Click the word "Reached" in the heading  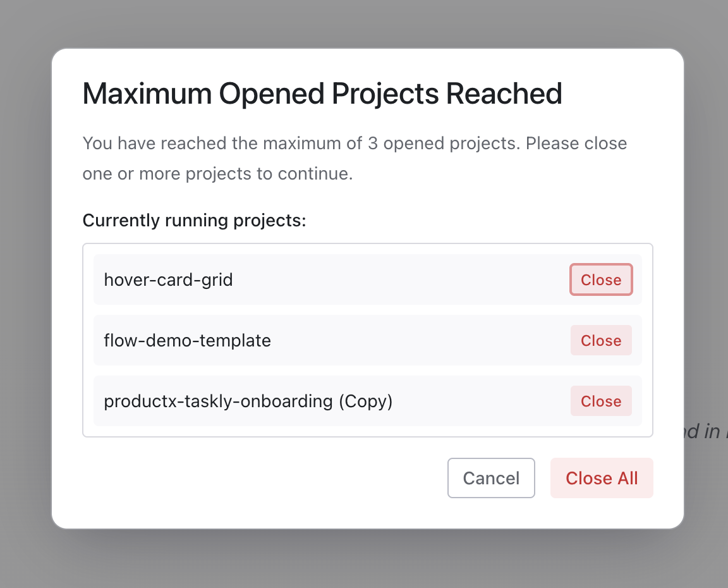(x=504, y=94)
